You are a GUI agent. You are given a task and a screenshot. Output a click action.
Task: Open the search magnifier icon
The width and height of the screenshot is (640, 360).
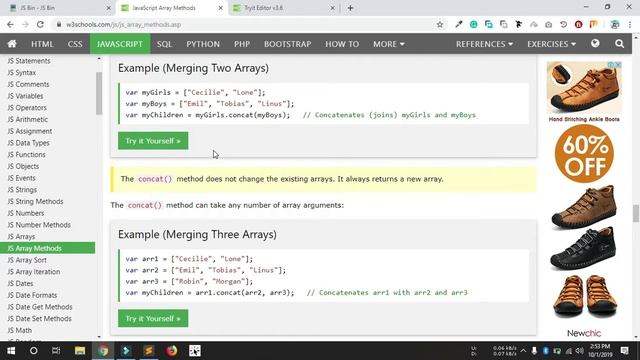[619, 44]
